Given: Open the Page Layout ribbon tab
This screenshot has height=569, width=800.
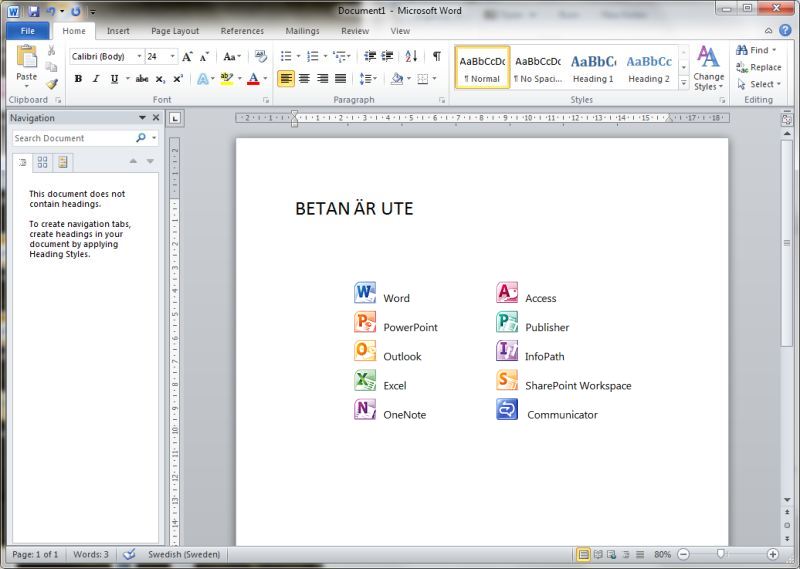Looking at the screenshot, I should tap(175, 31).
